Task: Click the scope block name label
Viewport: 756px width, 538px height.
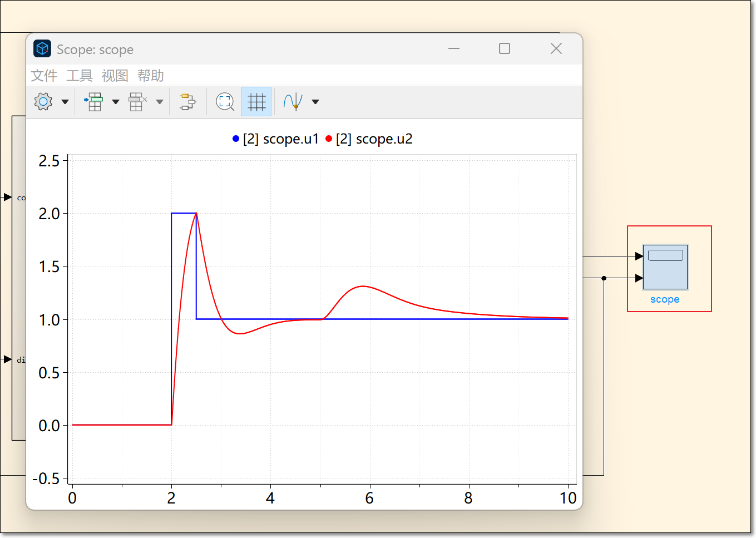Action: [665, 299]
